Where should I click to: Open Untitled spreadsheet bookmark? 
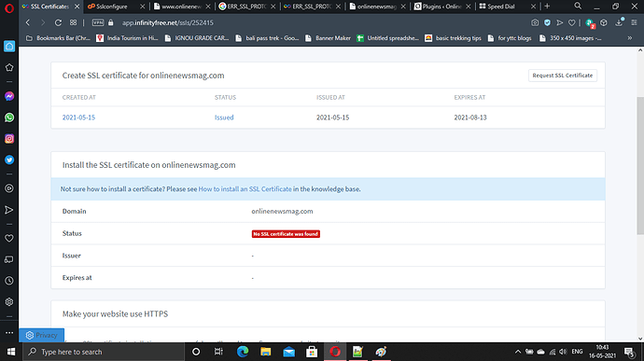(388, 38)
